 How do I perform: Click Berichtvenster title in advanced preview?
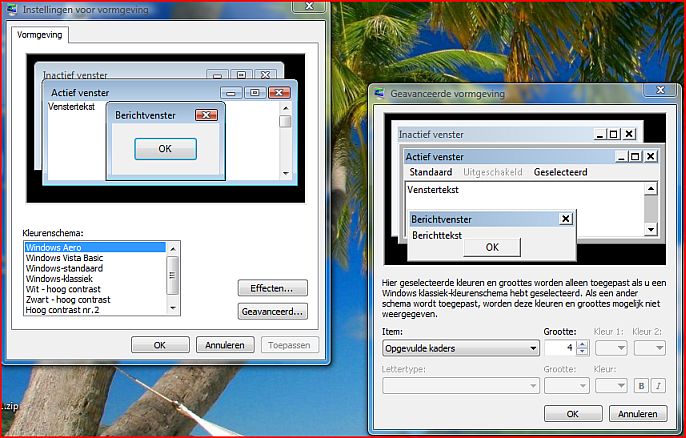point(441,219)
